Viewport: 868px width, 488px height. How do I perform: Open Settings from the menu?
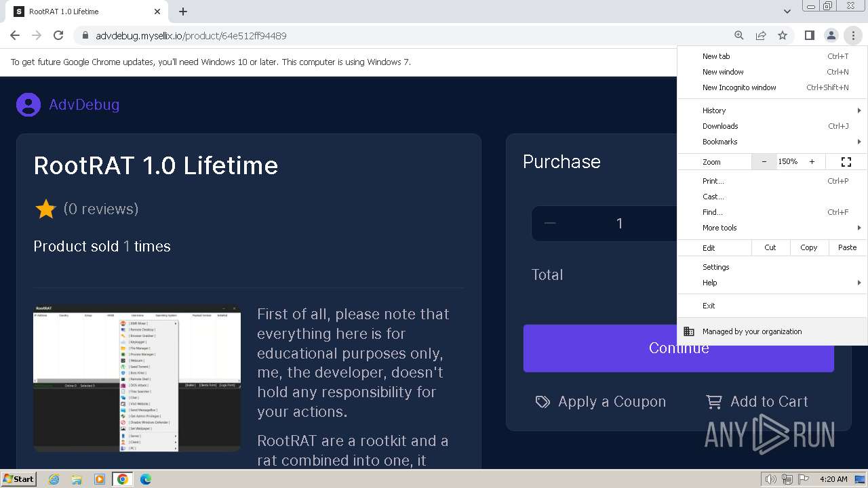coord(772,267)
